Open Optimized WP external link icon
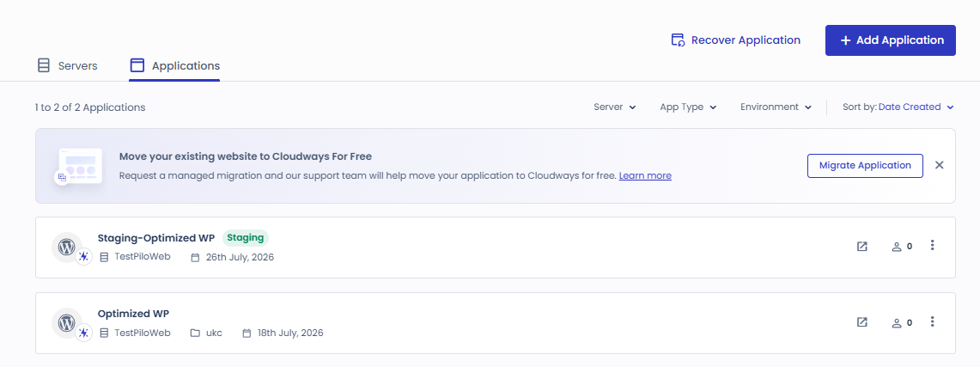980x367 pixels. click(861, 322)
